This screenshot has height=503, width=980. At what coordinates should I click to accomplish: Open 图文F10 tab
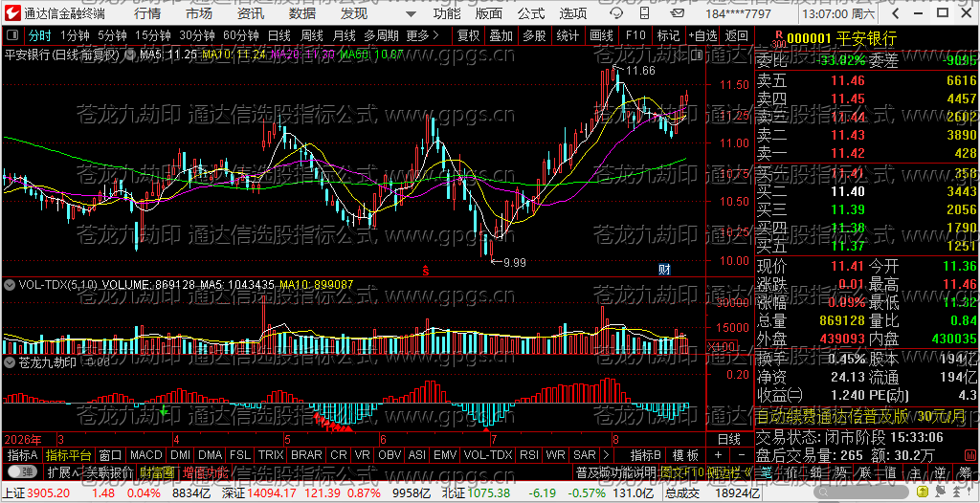680,471
